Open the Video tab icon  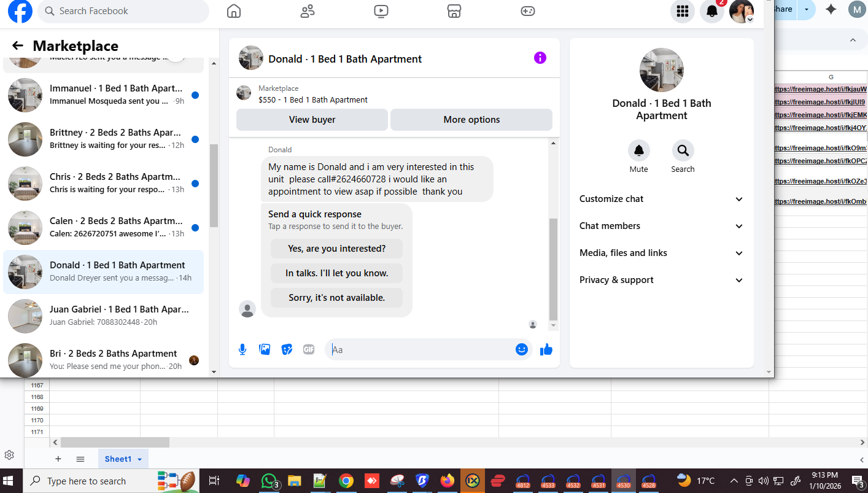(381, 11)
